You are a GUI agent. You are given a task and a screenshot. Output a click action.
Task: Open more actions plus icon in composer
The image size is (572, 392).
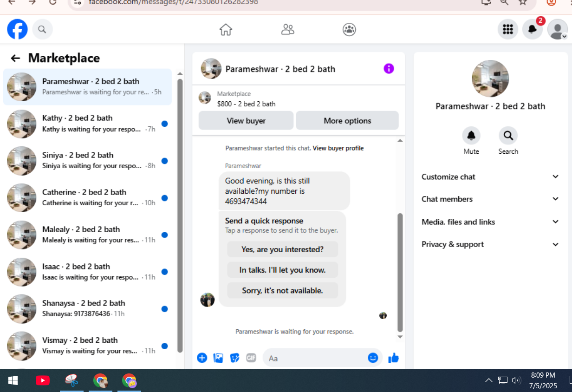tap(202, 358)
